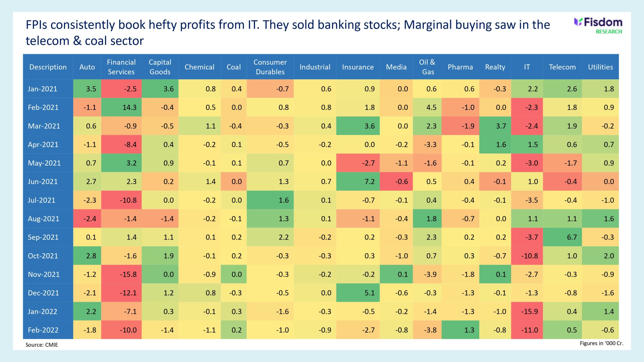Select the green 3.7 Realty cell
This screenshot has width=644, height=362.
(x=495, y=126)
